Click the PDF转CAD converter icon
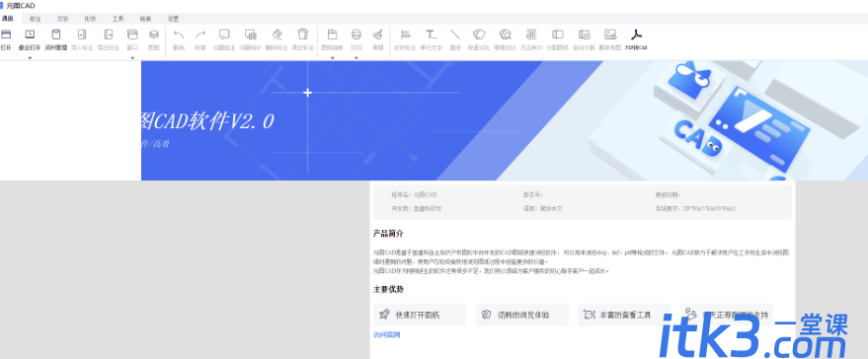The height and width of the screenshot is (359, 868). pyautogui.click(x=636, y=35)
